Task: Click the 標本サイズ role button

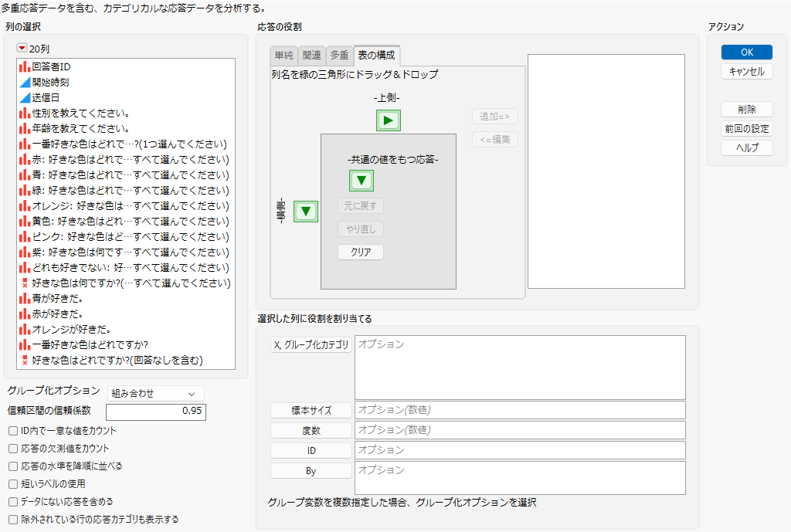Action: pyautogui.click(x=311, y=411)
